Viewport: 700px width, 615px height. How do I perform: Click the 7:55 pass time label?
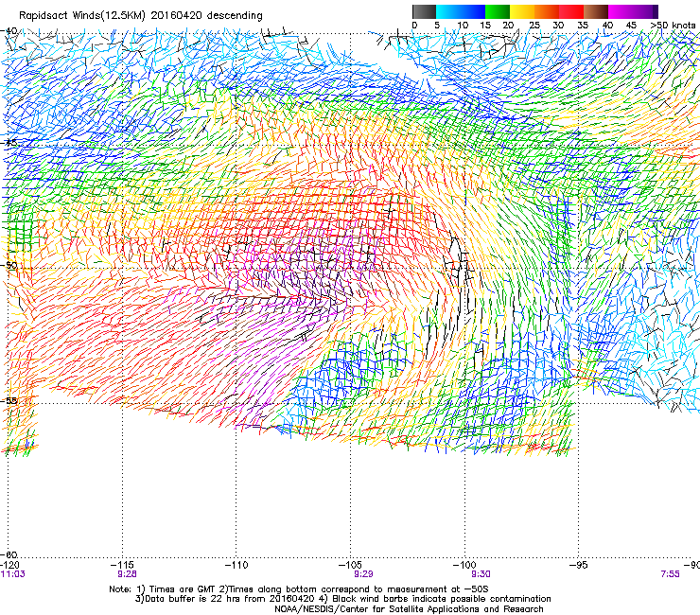click(x=670, y=574)
